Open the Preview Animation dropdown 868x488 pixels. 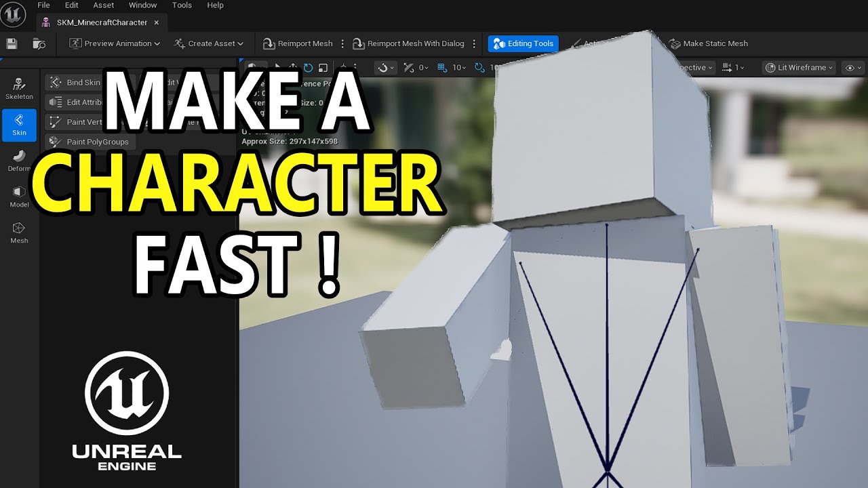pos(115,43)
